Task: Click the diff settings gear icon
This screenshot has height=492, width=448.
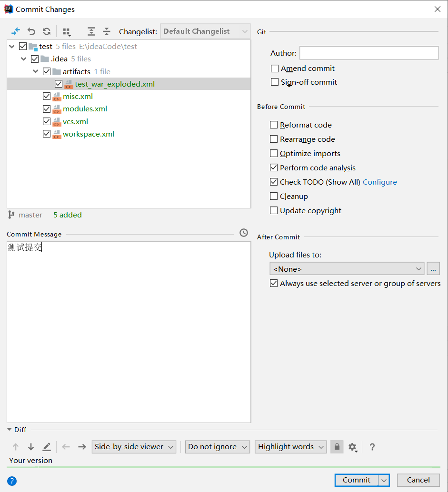Action: 352,447
